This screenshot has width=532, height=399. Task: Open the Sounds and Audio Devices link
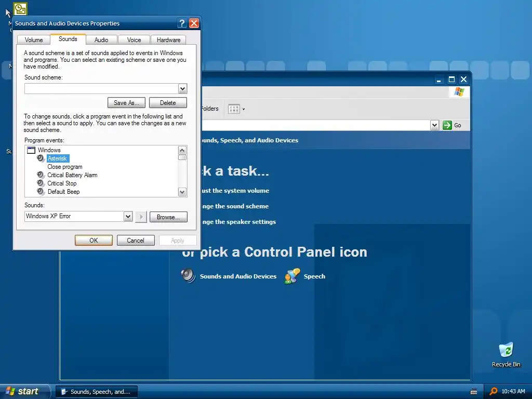click(238, 276)
